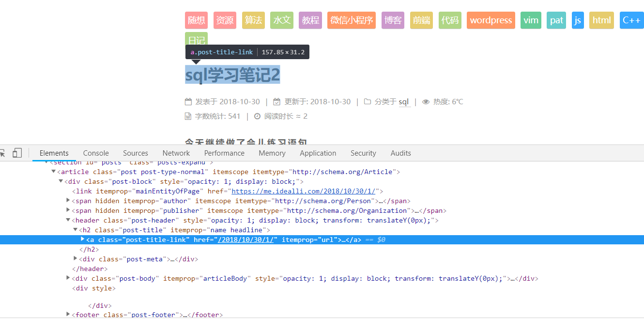Click the folder icon before 分类于
The image size is (644, 320).
tap(368, 102)
